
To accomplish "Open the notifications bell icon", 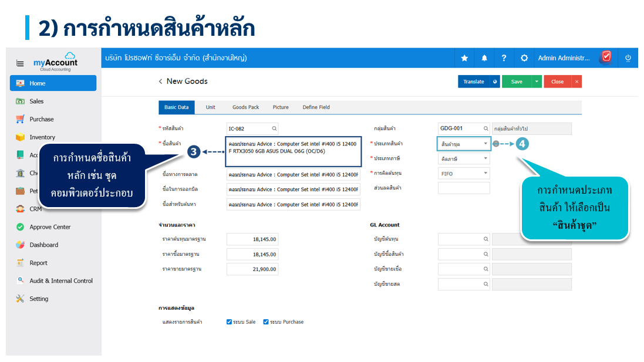I will [484, 58].
